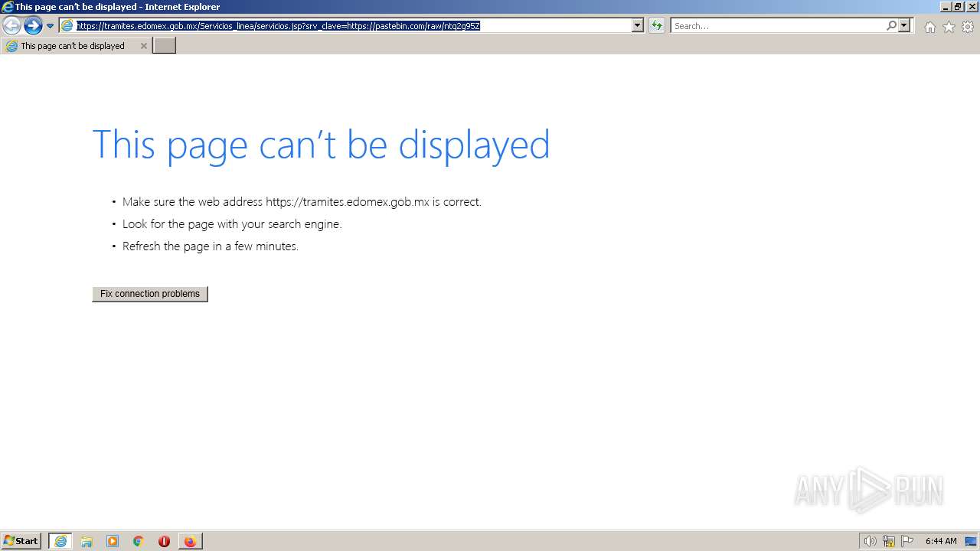Open the media player taskbar icon
980x551 pixels.
pos(113,541)
